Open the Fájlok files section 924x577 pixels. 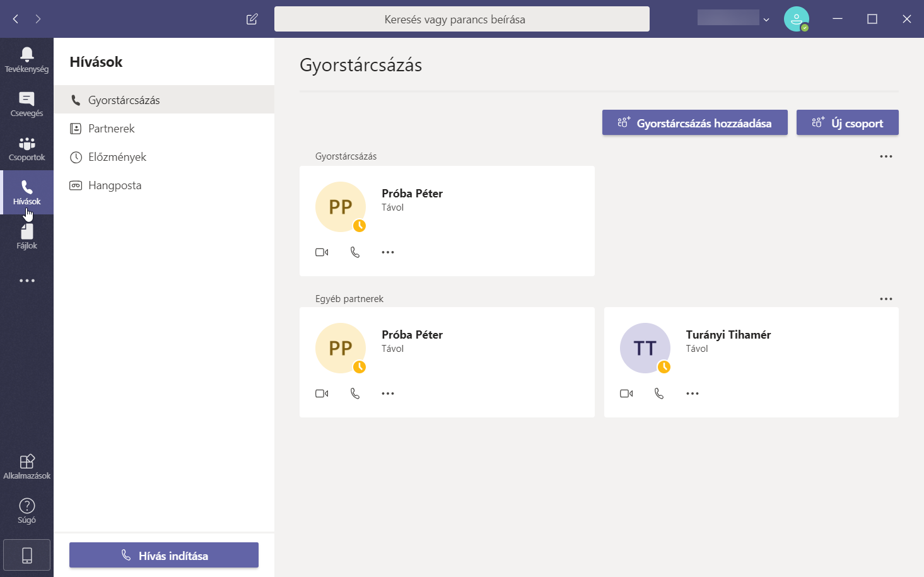click(26, 236)
